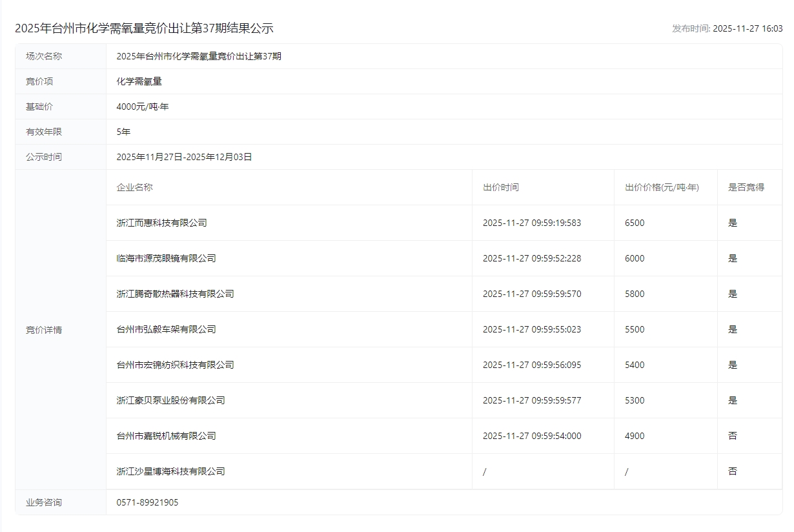This screenshot has height=532, width=794.
Task: Click the page title for the 第37期 result announcement
Action: (144, 28)
